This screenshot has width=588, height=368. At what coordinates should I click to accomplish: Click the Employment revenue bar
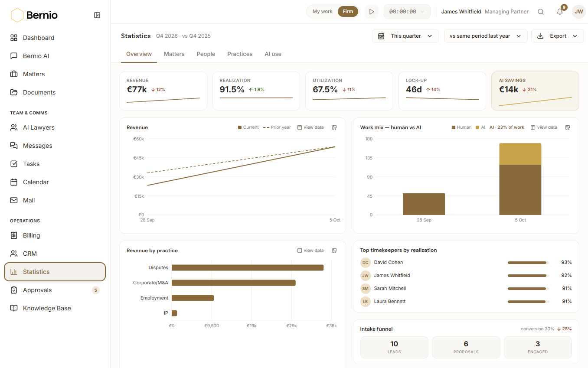click(x=193, y=298)
